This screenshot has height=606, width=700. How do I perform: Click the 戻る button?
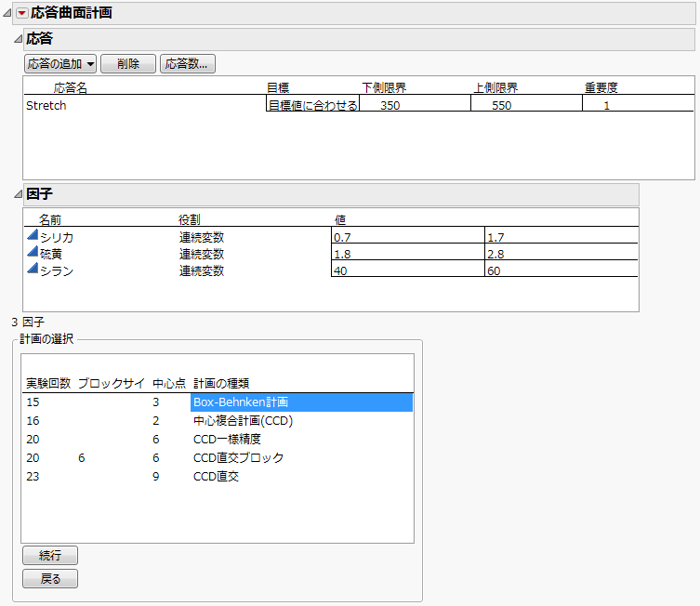[x=50, y=579]
